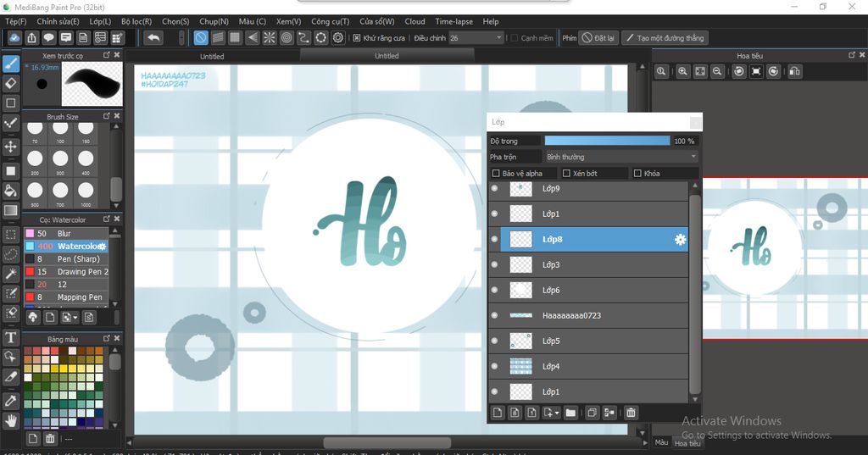Zoom out in the Hoa tiêu navigator
This screenshot has height=455, width=868.
[x=717, y=71]
